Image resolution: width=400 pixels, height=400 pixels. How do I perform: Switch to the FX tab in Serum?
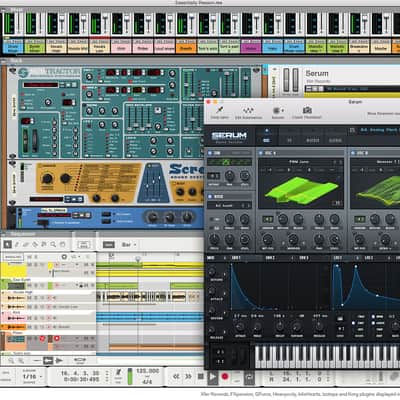[289, 140]
